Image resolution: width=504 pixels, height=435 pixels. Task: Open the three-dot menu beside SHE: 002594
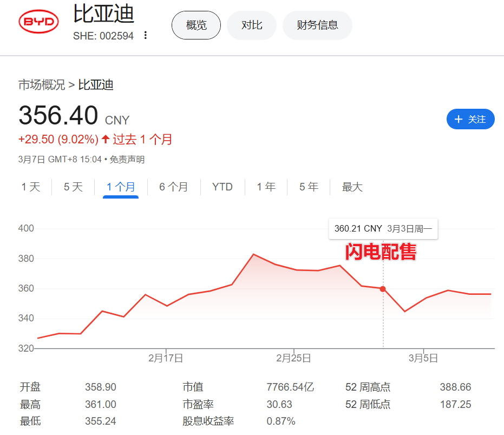(146, 35)
